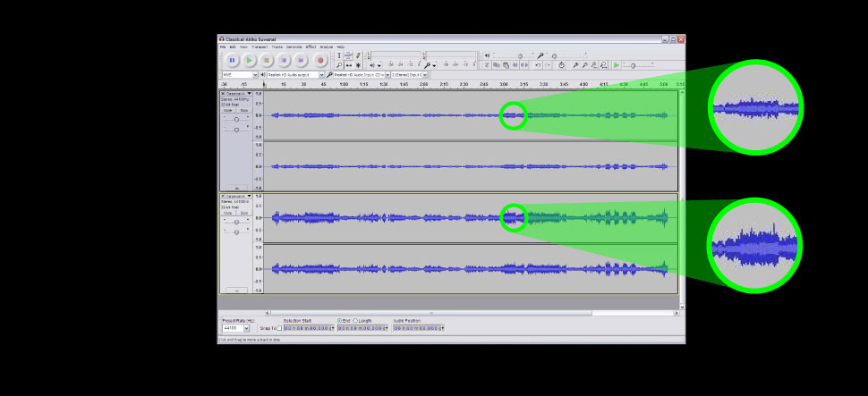Pick the Draw (pencil) tool
The image size is (868, 396).
click(358, 55)
